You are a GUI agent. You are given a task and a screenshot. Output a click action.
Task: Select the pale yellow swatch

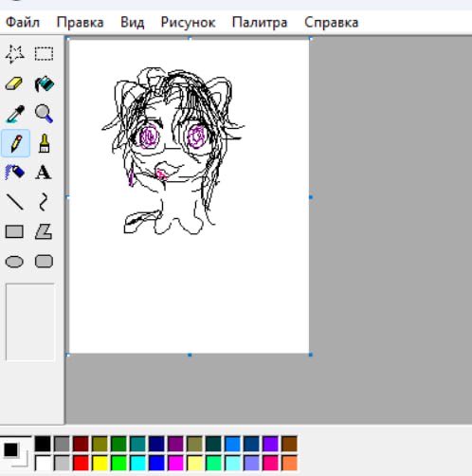(194, 463)
